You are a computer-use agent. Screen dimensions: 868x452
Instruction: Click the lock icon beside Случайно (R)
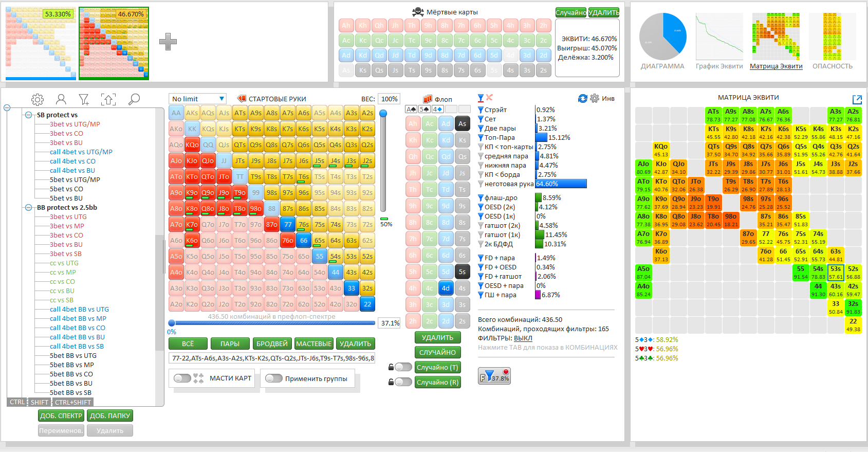click(x=391, y=382)
